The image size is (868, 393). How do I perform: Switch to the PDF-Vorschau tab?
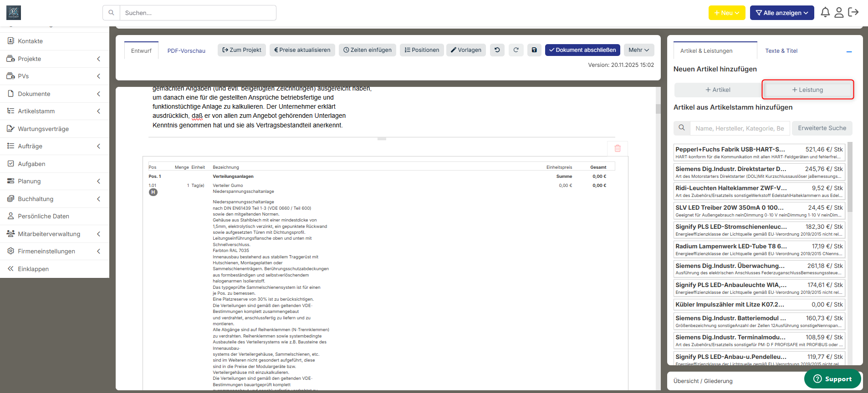point(186,50)
